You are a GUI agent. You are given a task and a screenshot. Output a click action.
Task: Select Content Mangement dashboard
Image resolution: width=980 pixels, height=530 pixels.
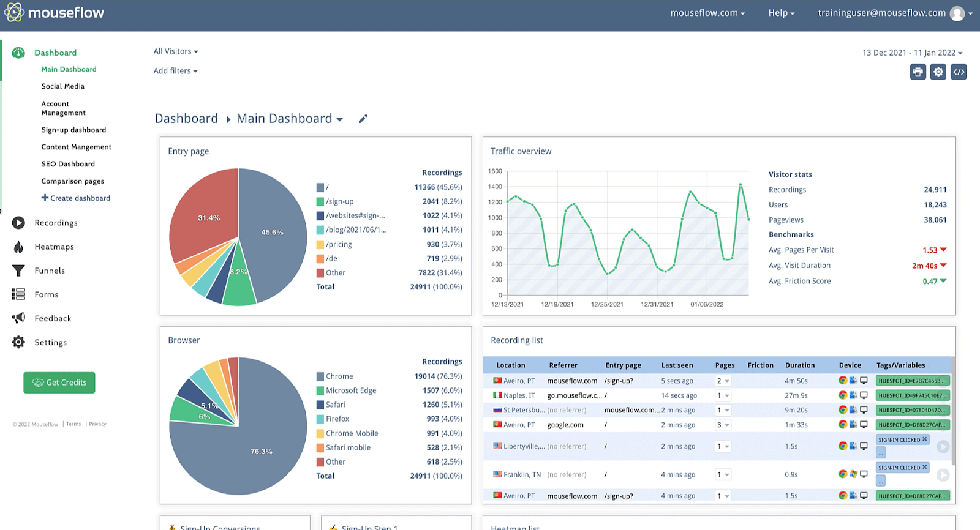76,147
